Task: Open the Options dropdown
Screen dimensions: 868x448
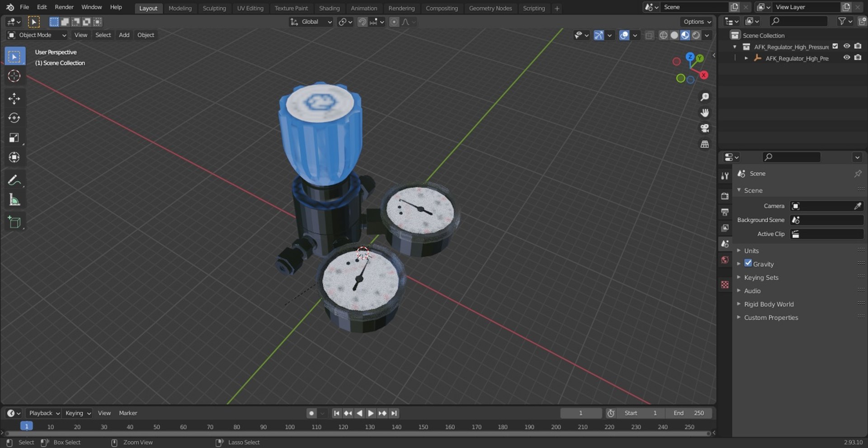Action: (697, 22)
